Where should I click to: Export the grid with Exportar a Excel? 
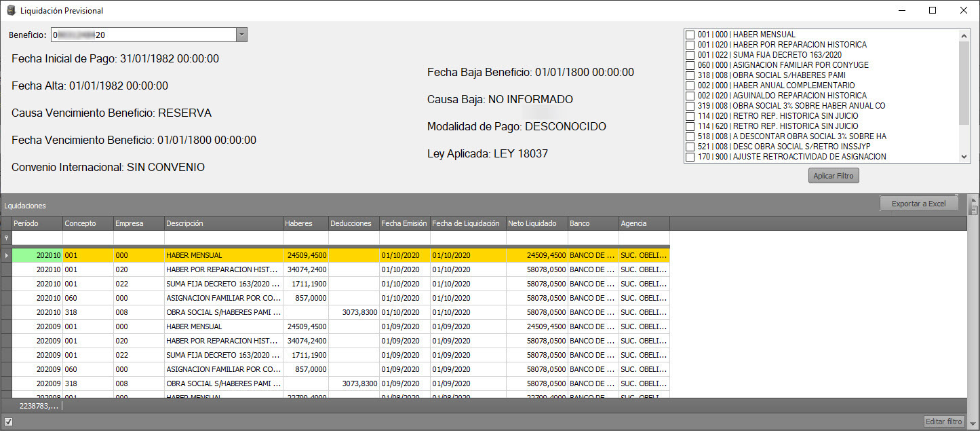(x=919, y=204)
